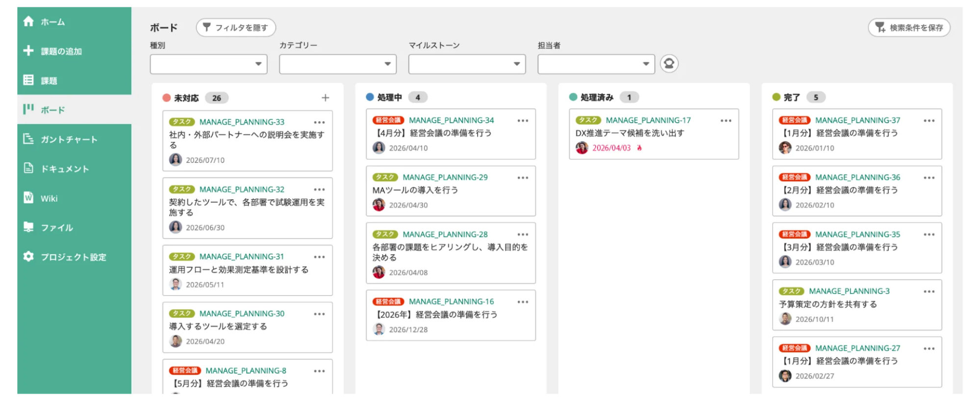Open the 課題 list icon
980x401 pixels.
[x=28, y=80]
